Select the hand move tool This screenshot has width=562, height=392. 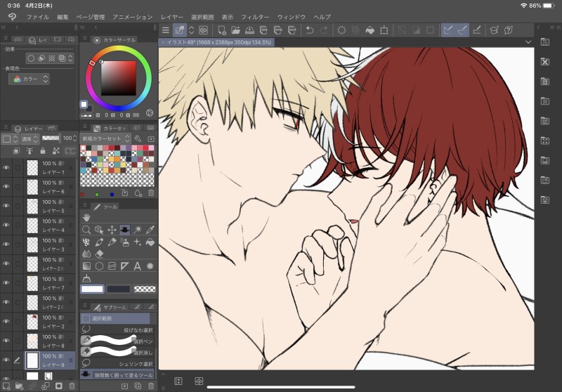pyautogui.click(x=86, y=218)
